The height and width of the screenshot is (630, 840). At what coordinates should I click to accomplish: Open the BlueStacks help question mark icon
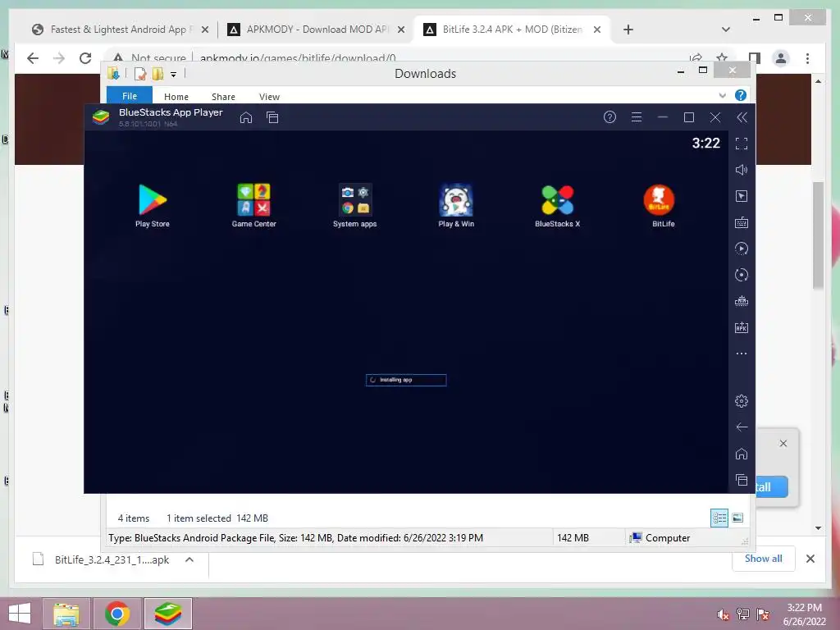pos(609,117)
